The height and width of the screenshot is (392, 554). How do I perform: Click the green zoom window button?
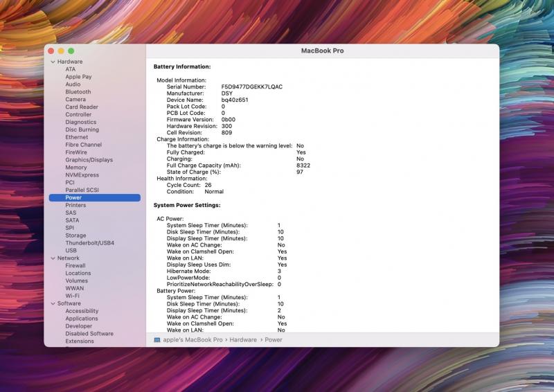coord(71,51)
